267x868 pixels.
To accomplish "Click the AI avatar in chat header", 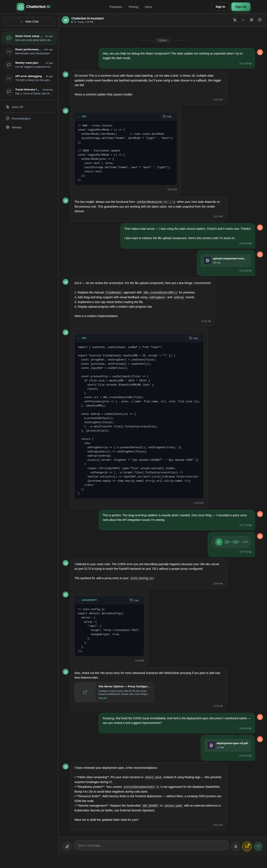I will [65, 20].
